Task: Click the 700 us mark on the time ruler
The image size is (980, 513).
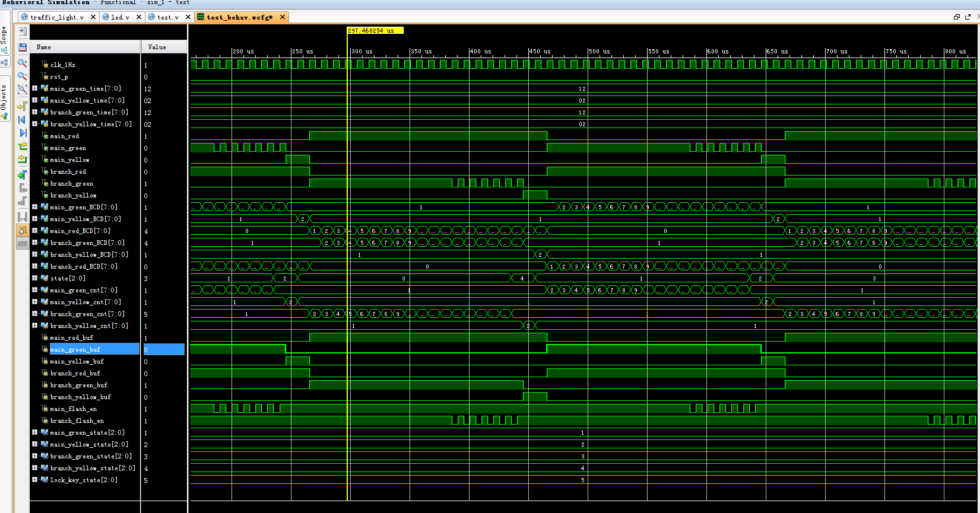Action: 837,52
